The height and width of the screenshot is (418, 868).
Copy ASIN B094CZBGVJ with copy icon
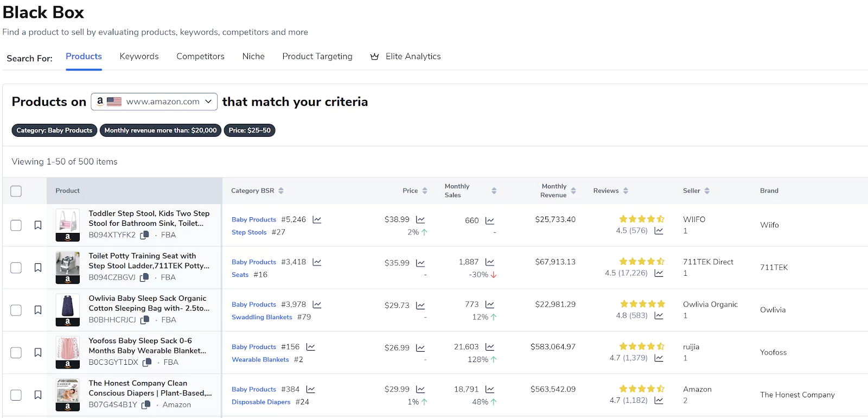144,277
